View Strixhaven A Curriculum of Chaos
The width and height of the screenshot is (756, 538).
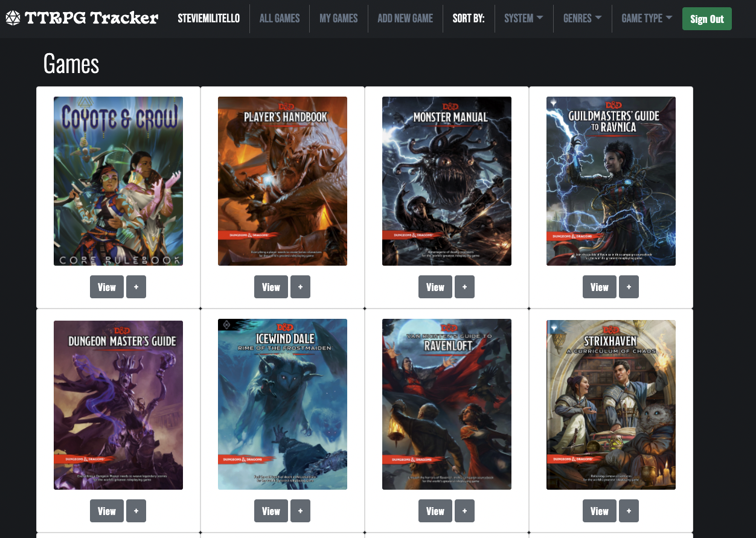point(600,511)
